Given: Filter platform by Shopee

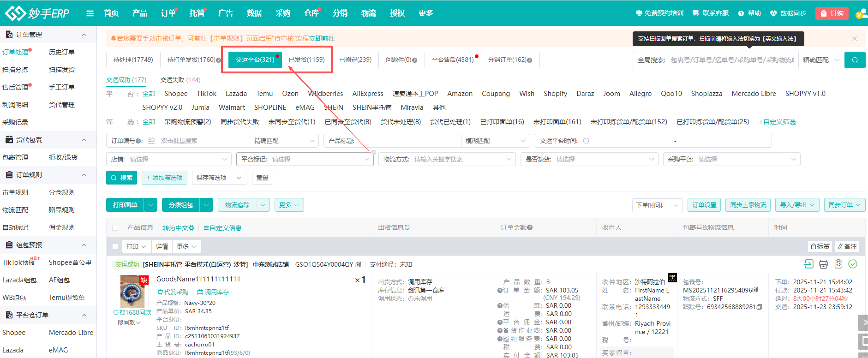Looking at the screenshot, I should (176, 94).
